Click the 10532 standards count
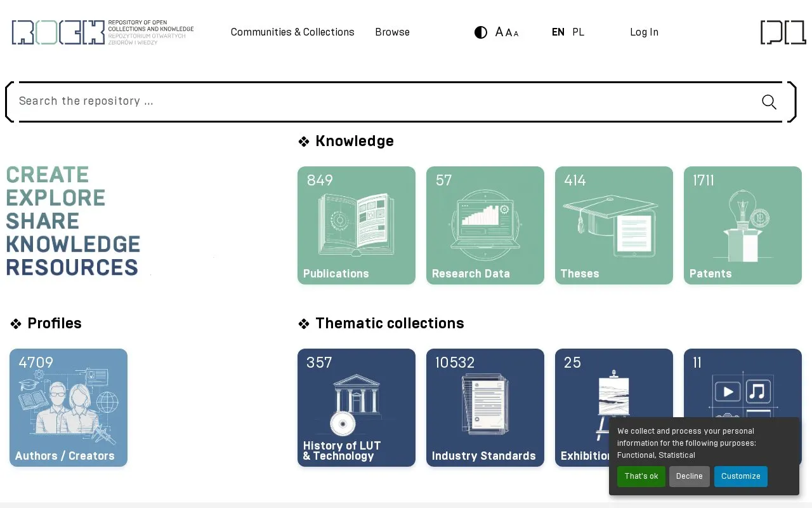This screenshot has height=508, width=812. 455,363
